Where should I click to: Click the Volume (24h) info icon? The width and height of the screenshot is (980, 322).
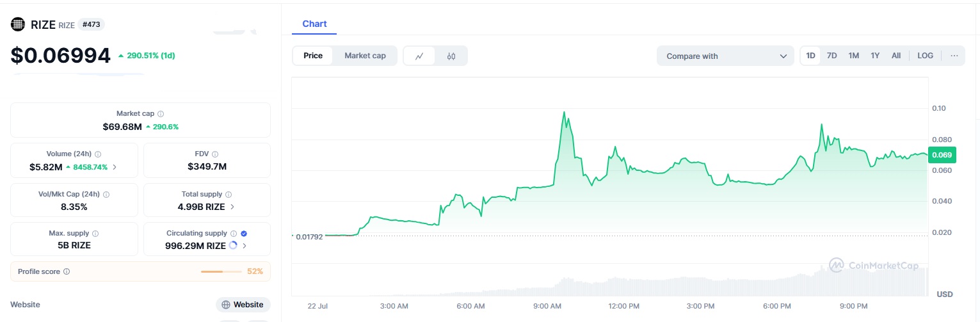click(x=98, y=154)
